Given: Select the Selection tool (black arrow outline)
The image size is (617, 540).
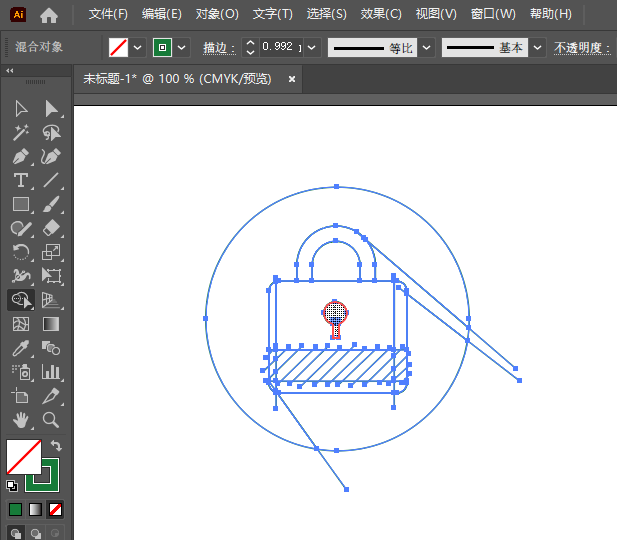Looking at the screenshot, I should 21,109.
